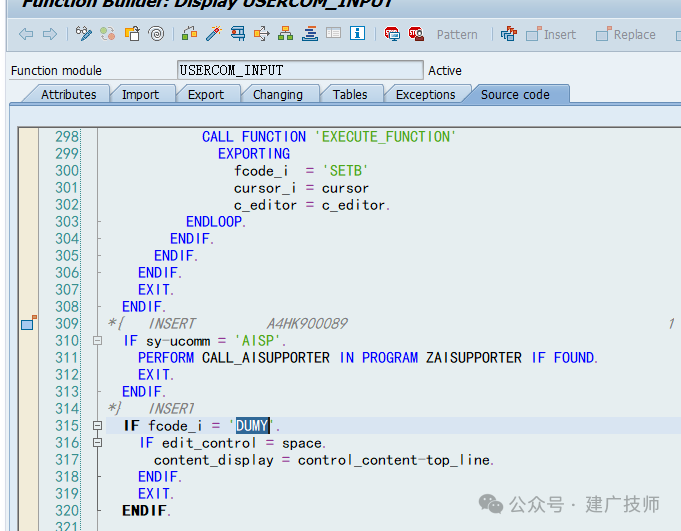Click the Active/Inactive switch icon

[x=107, y=33]
